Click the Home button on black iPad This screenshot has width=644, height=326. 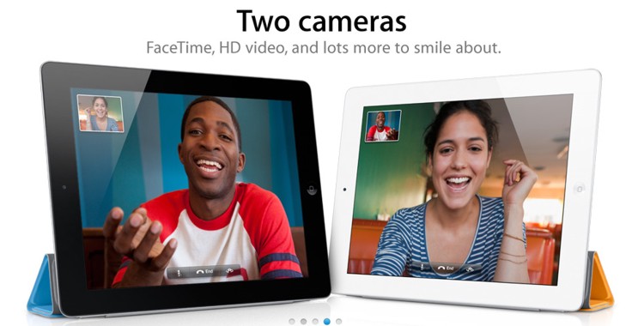312,190
